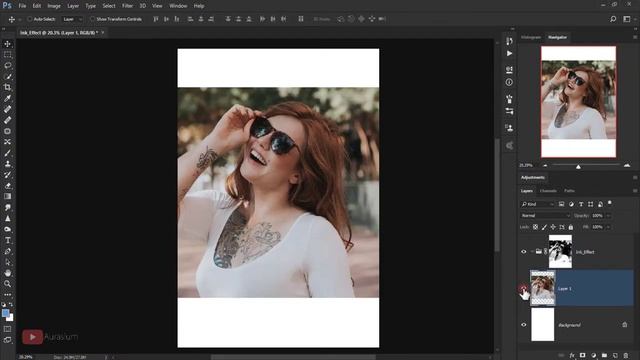Switch to the Channels tab

coord(548,191)
